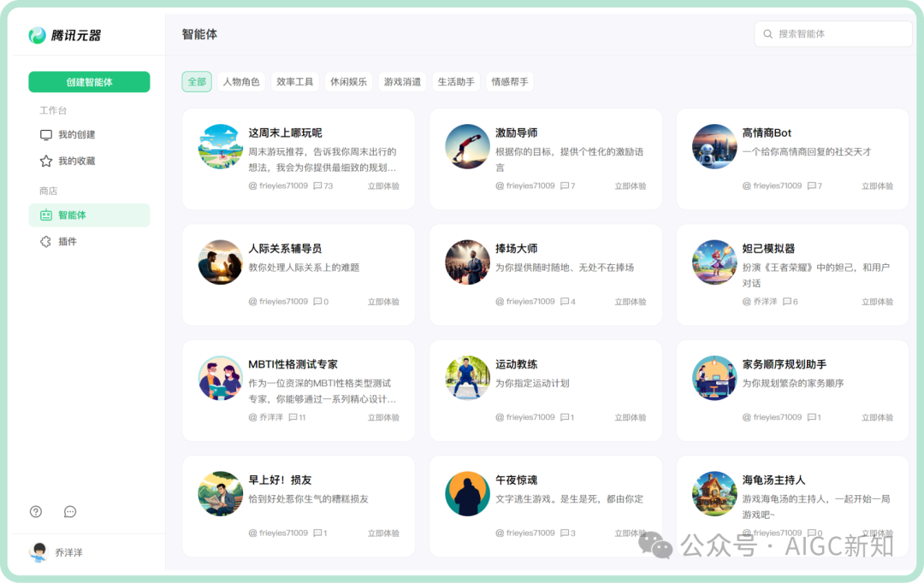Select the 情感帮手 category tab
Image resolution: width=924 pixels, height=583 pixels.
click(x=509, y=81)
